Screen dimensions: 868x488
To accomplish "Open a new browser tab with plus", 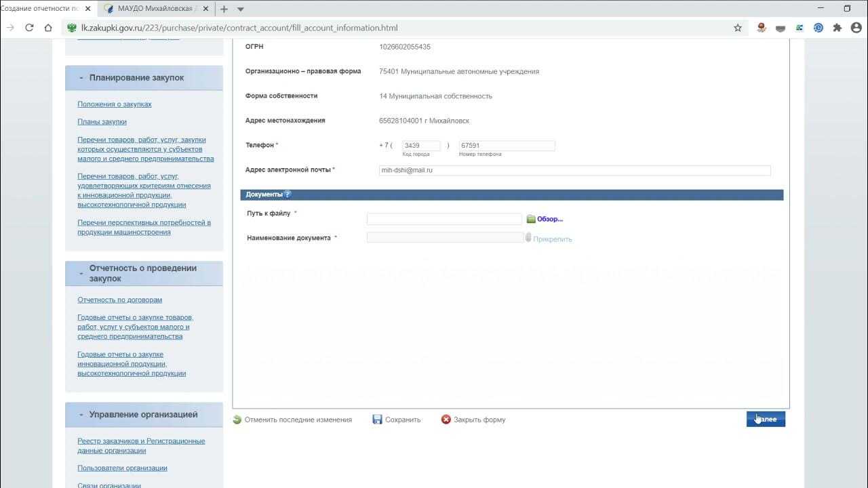I will tap(224, 9).
